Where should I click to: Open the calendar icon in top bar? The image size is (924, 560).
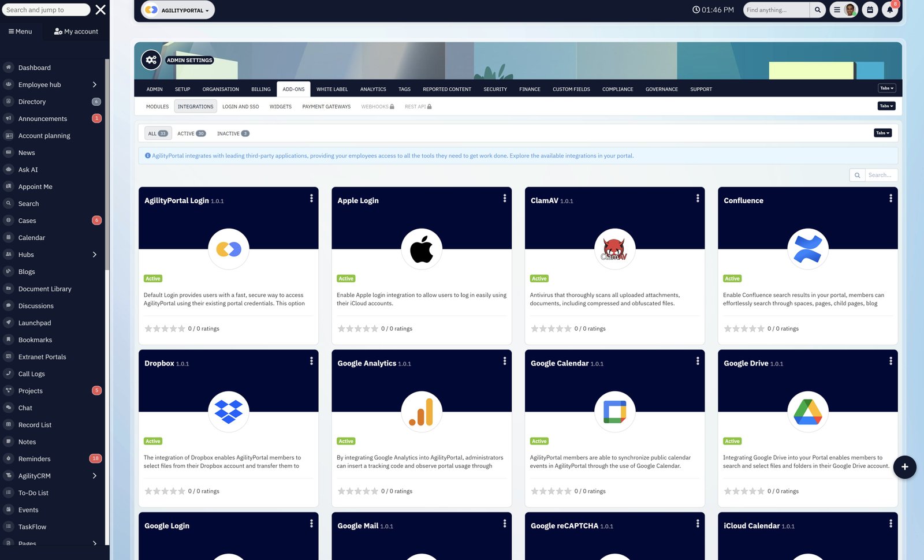click(870, 10)
